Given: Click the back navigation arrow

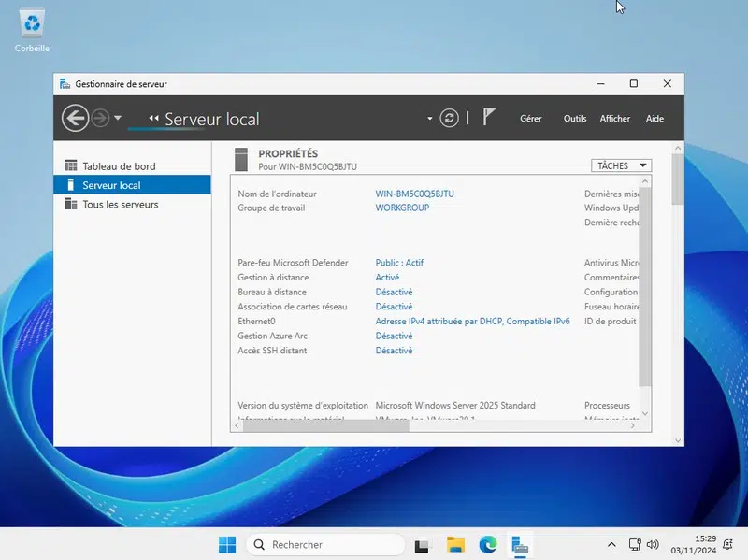Looking at the screenshot, I should (75, 118).
